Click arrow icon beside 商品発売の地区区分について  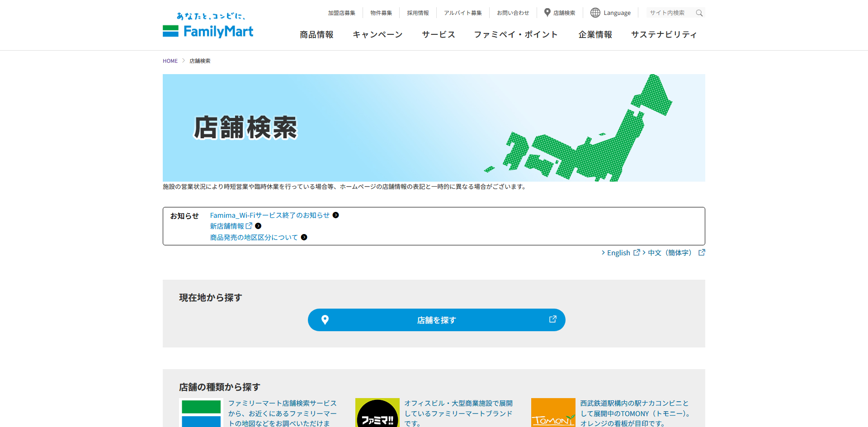(x=304, y=237)
